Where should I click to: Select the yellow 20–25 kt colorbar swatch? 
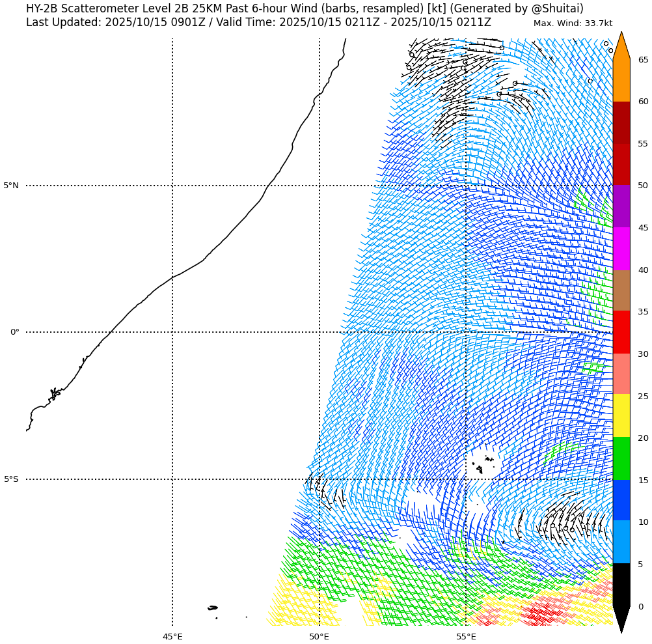click(621, 415)
